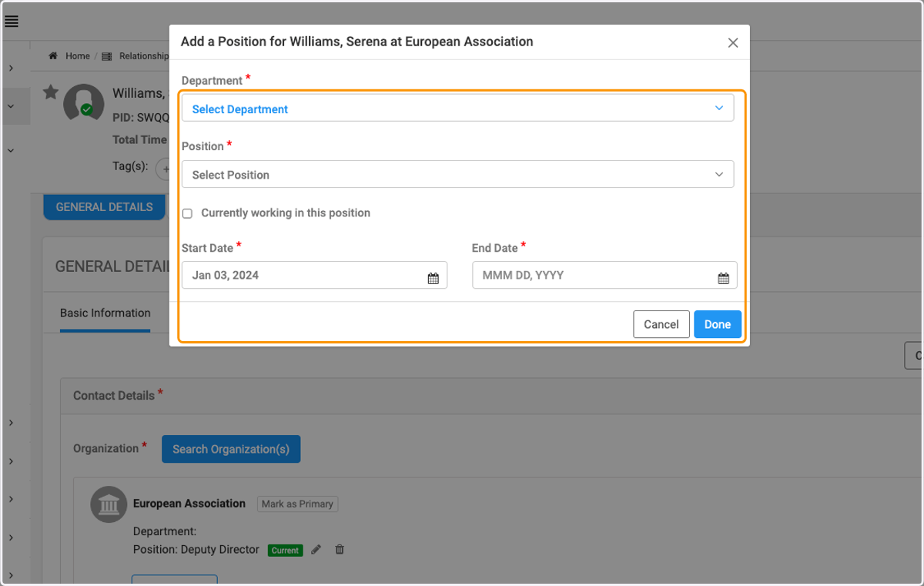Click the Mark as Primary button
The width and height of the screenshot is (924, 586).
tap(297, 504)
